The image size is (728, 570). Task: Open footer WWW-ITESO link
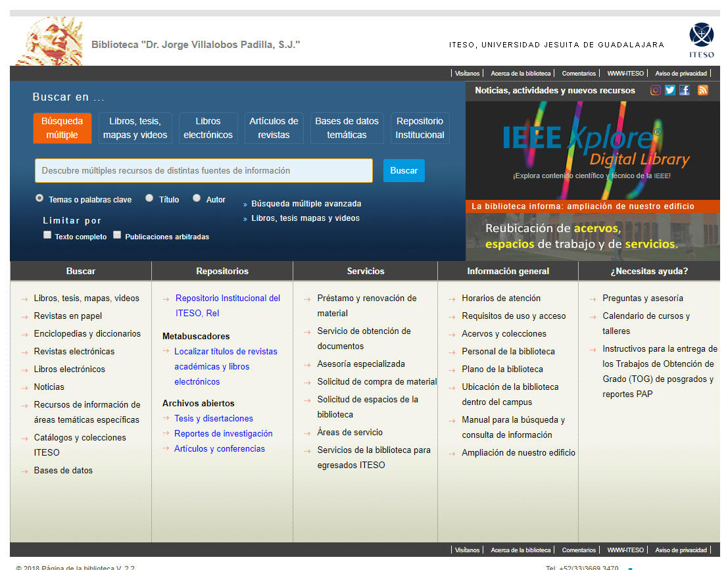[625, 550]
